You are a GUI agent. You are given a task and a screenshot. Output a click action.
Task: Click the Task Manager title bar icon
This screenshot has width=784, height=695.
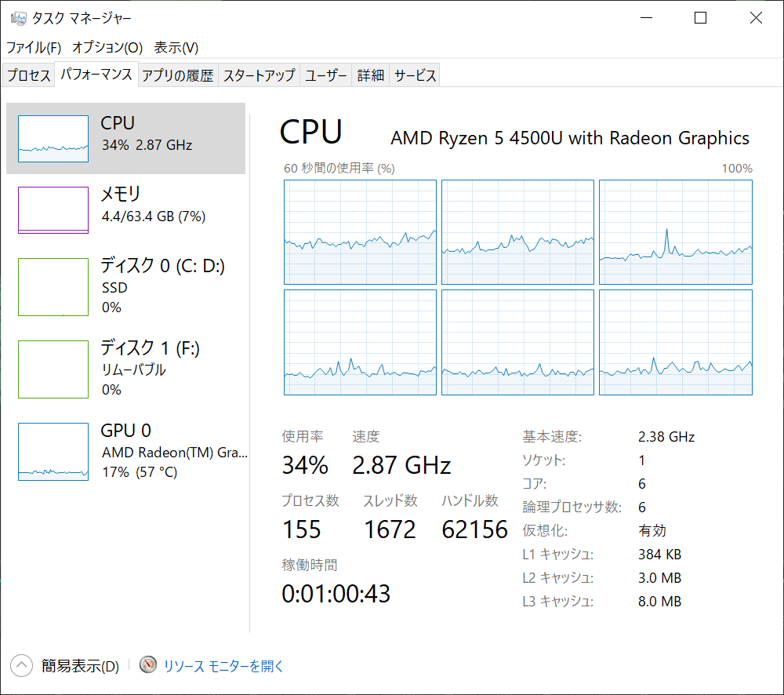(x=19, y=19)
